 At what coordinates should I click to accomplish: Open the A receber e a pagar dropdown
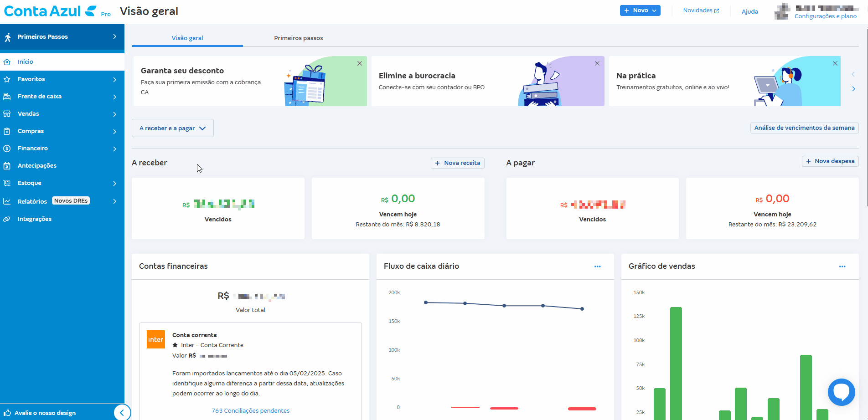tap(172, 128)
